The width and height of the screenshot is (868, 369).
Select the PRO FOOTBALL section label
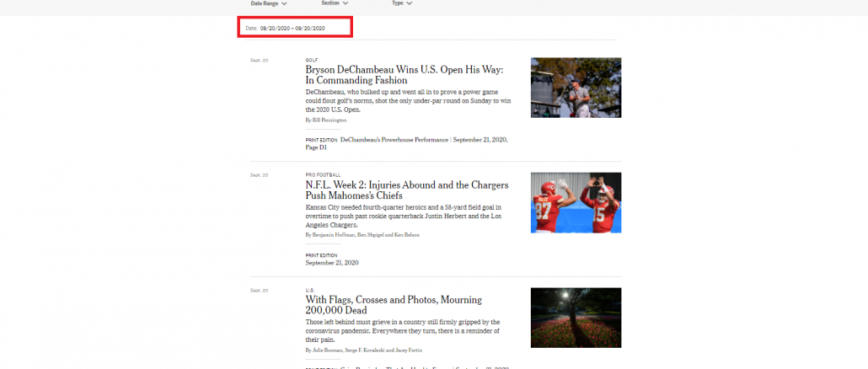(x=324, y=175)
